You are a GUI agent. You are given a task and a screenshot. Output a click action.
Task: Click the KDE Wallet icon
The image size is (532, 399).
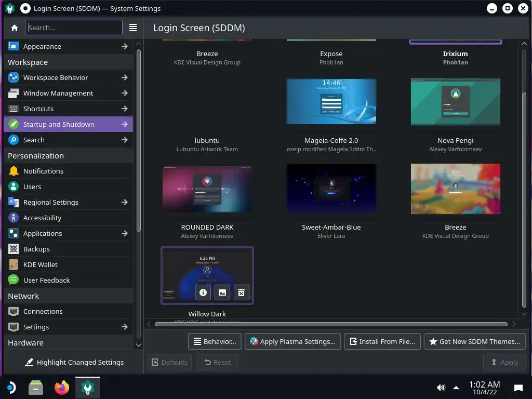click(x=13, y=264)
